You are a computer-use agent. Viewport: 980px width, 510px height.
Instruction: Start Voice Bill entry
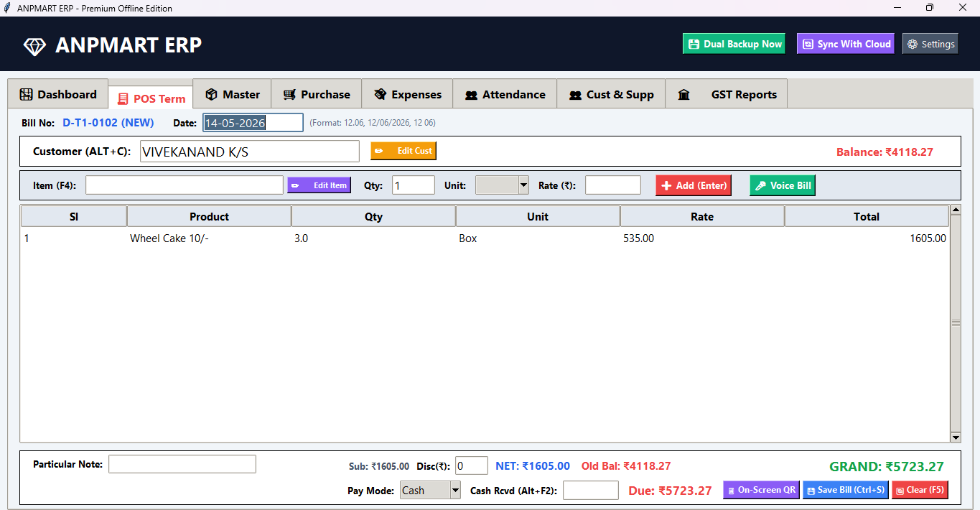click(x=783, y=185)
